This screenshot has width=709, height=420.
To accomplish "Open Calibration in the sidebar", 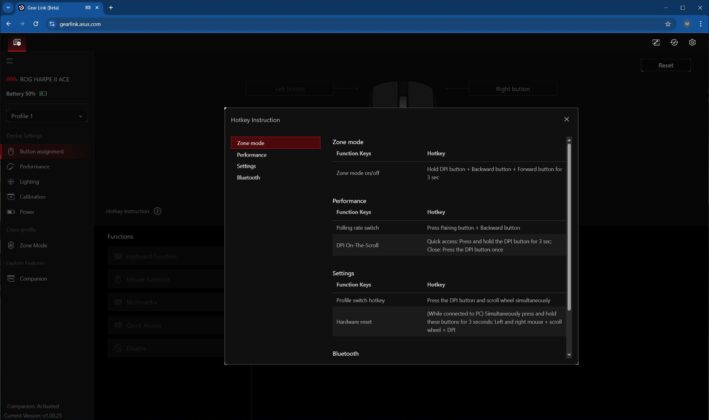I will [32, 197].
